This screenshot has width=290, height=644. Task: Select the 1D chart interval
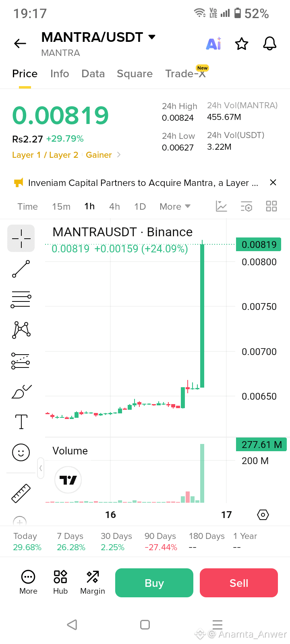coord(140,206)
